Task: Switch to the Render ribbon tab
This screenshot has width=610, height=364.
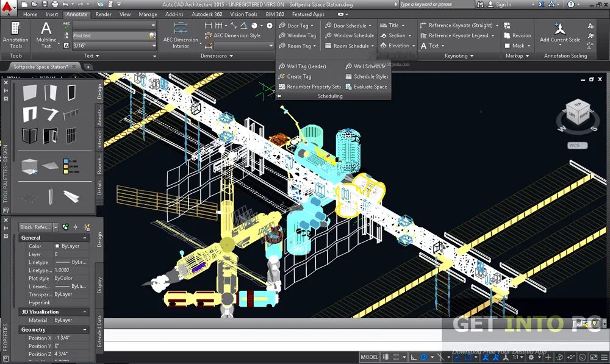Action: pos(104,15)
